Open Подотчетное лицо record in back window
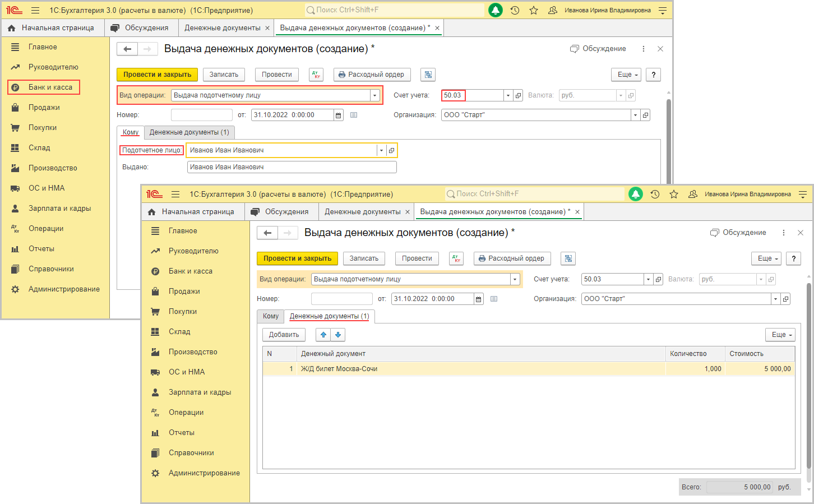This screenshot has width=814, height=504. pyautogui.click(x=391, y=150)
